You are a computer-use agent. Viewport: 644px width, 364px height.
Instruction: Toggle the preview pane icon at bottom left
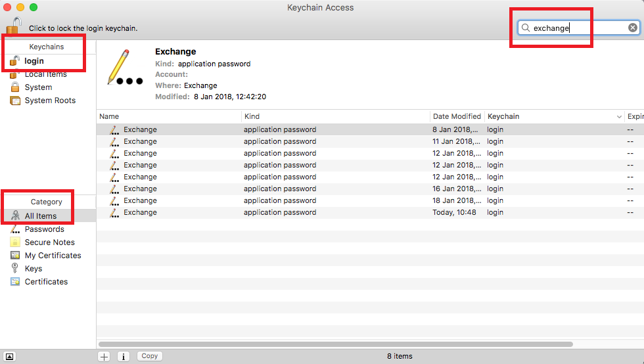pos(9,357)
